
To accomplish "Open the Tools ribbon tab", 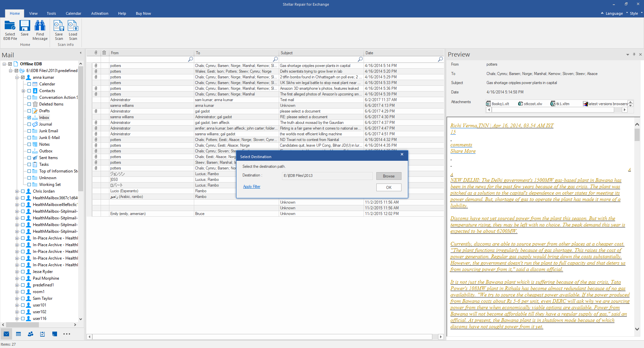I will (51, 13).
